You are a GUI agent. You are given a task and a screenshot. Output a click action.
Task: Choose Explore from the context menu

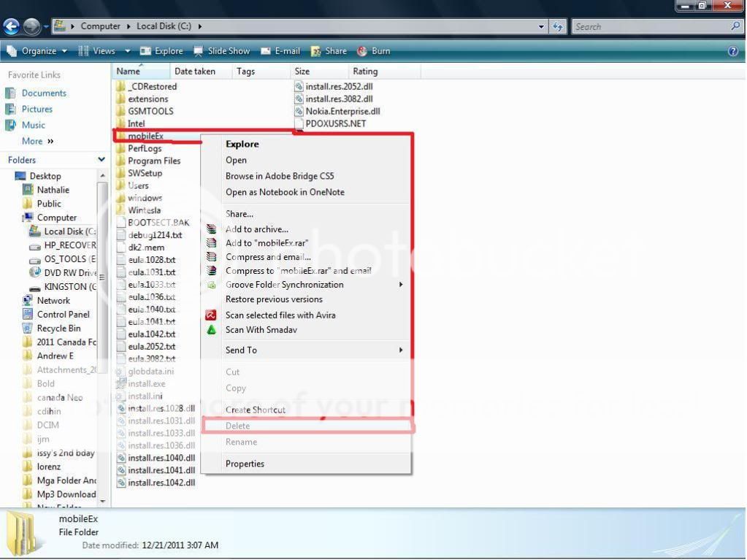tap(242, 144)
